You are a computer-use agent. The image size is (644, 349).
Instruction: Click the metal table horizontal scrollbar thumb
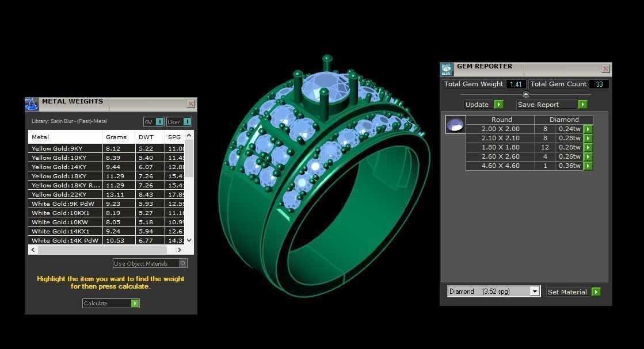coord(102,250)
